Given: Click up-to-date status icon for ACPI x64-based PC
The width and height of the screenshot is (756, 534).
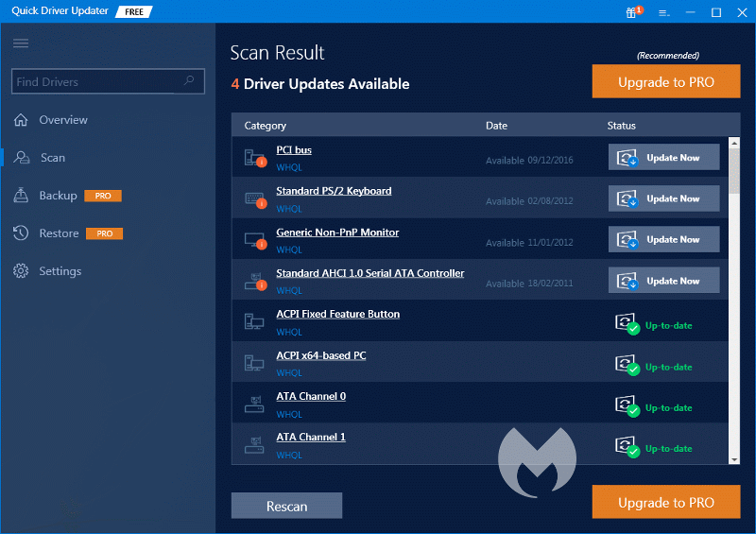Looking at the screenshot, I should coord(627,365).
